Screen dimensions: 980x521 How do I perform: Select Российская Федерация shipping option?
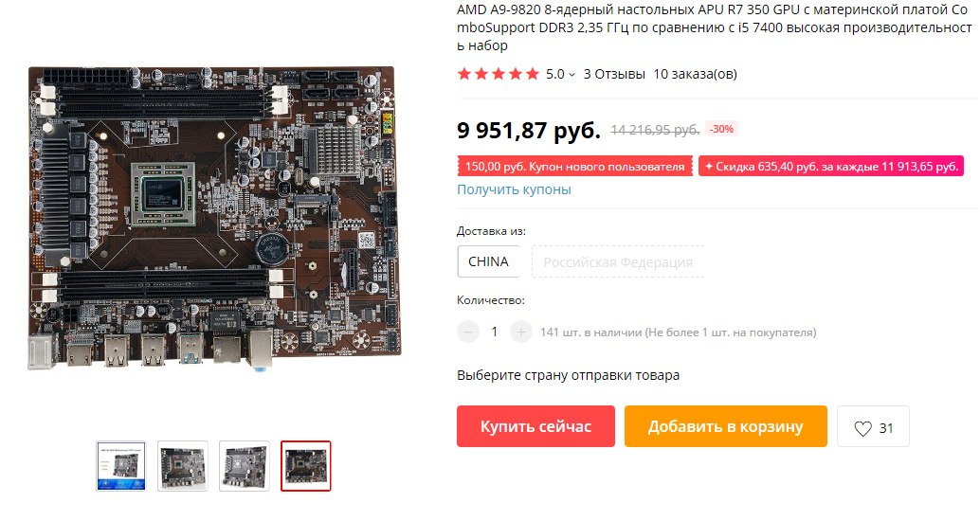coord(618,261)
